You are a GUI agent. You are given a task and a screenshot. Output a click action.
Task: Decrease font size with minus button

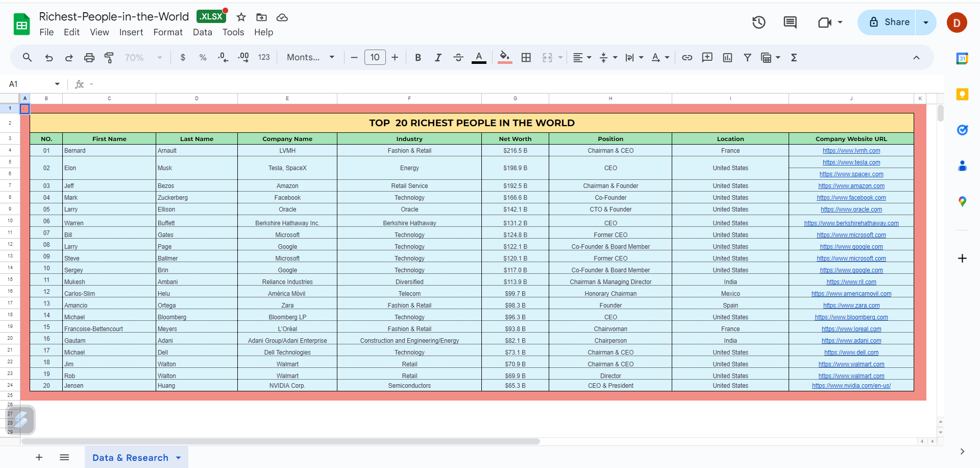tap(354, 58)
